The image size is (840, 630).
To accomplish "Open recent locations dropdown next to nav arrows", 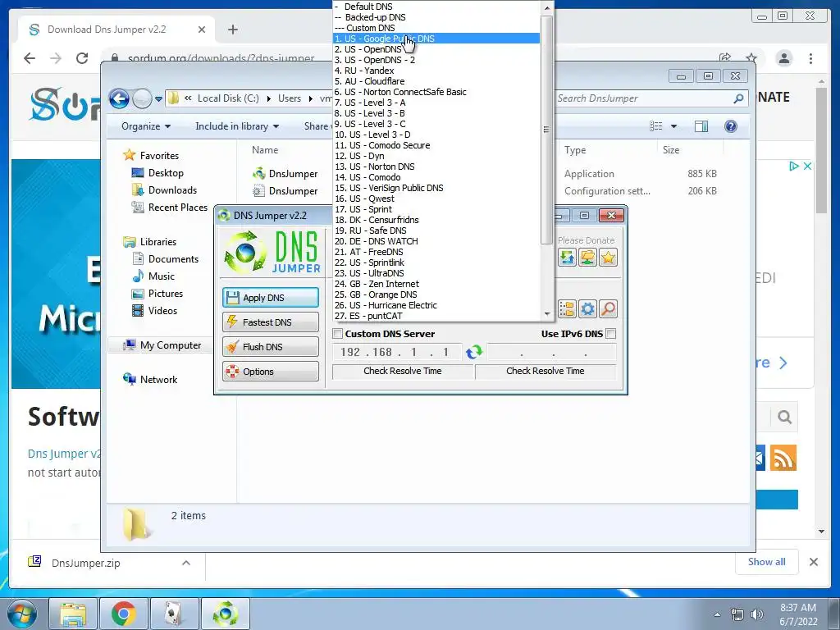I will tap(158, 99).
